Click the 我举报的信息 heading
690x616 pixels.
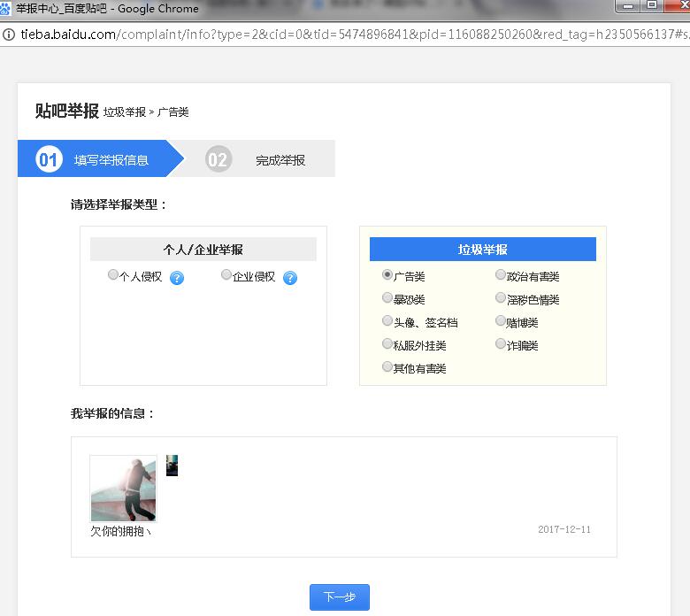click(x=112, y=413)
